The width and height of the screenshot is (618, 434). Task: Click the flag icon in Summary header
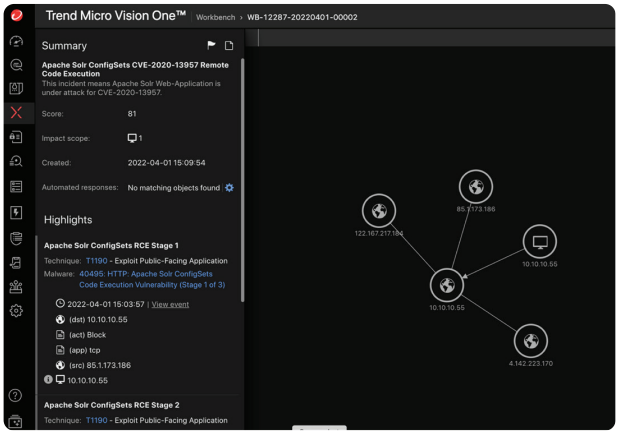click(x=211, y=45)
